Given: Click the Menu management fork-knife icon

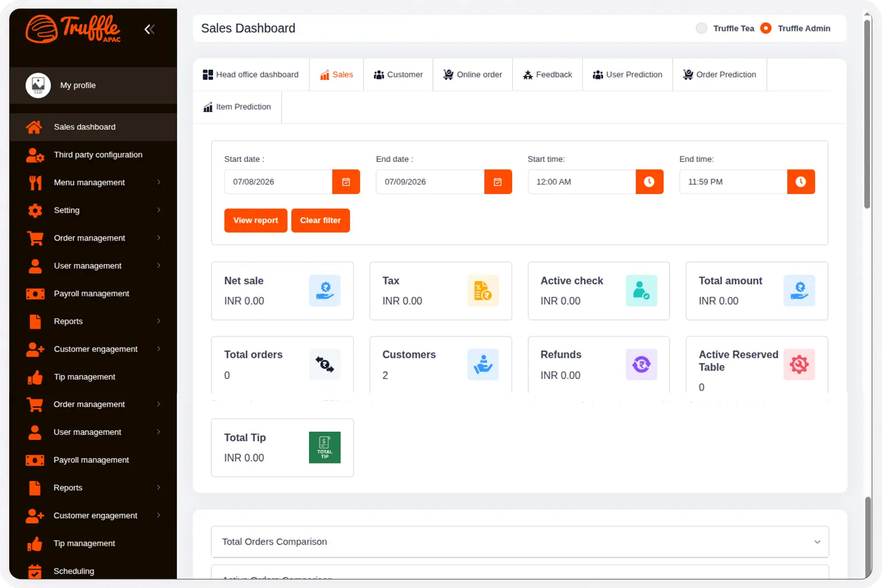Looking at the screenshot, I should [35, 183].
